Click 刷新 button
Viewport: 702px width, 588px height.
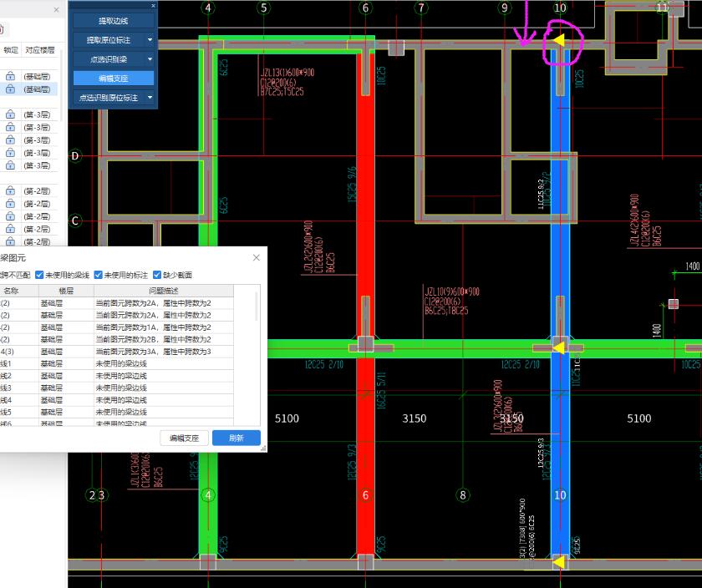(x=236, y=438)
